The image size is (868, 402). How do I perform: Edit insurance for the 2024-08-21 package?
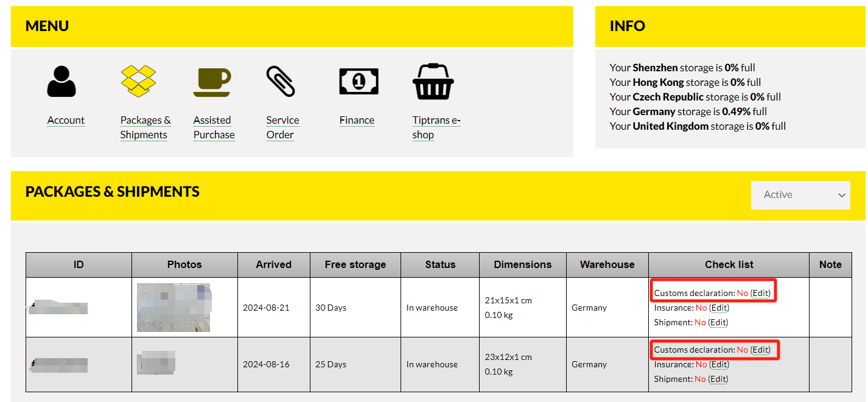click(719, 308)
